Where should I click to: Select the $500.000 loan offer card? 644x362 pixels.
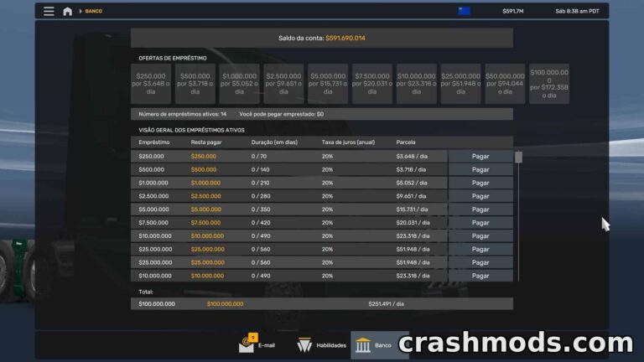coord(195,84)
